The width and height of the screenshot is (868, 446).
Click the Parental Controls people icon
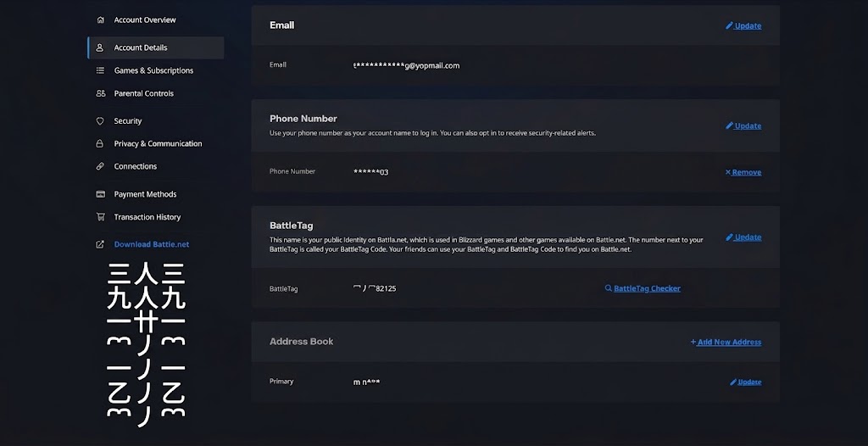(100, 93)
